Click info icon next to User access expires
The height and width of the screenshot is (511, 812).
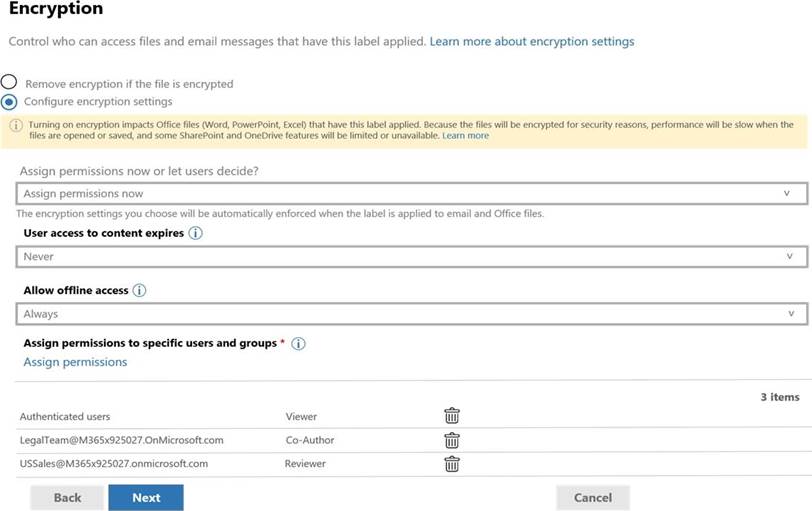tap(196, 233)
